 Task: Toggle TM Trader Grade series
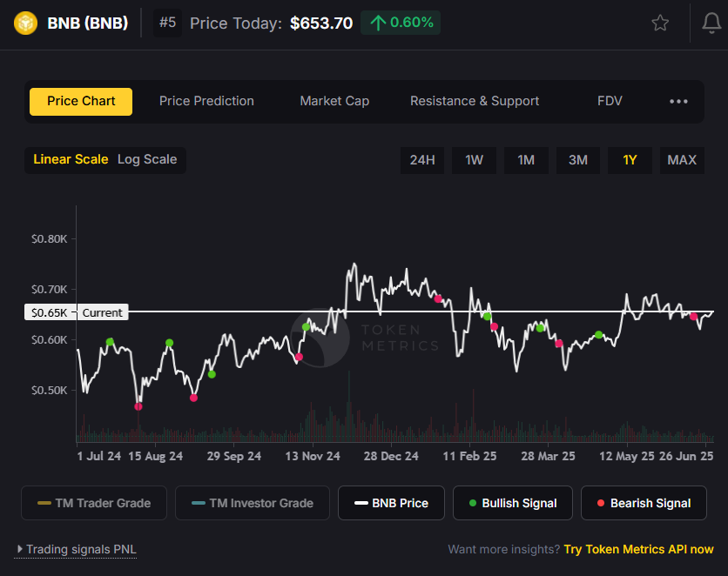pyautogui.click(x=94, y=503)
